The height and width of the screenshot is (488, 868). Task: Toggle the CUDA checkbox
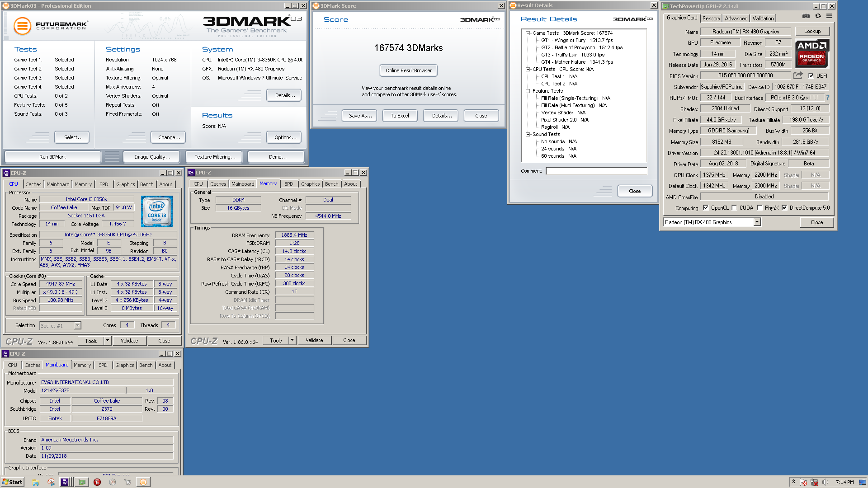(734, 208)
